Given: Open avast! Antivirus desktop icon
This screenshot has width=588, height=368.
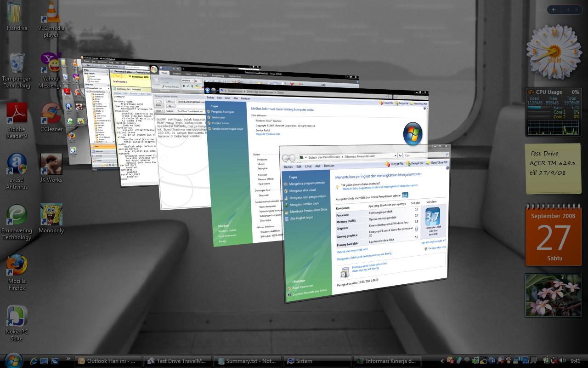Looking at the screenshot, I should tap(17, 166).
